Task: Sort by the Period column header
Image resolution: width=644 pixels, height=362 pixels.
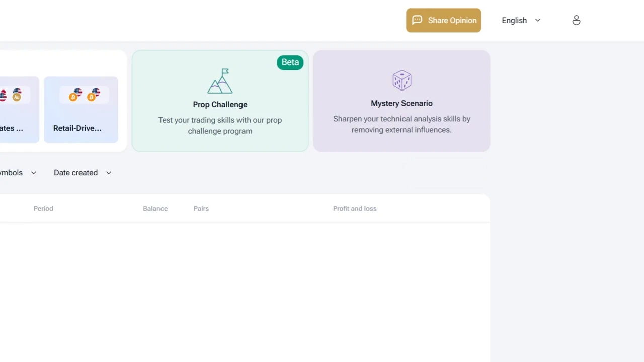Action: [x=43, y=208]
